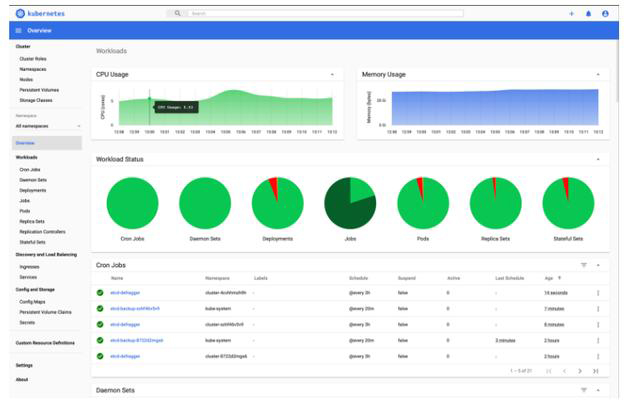Screen dimensions: 640x400
Task: Open About in the sidebar
Action: tap(22, 380)
